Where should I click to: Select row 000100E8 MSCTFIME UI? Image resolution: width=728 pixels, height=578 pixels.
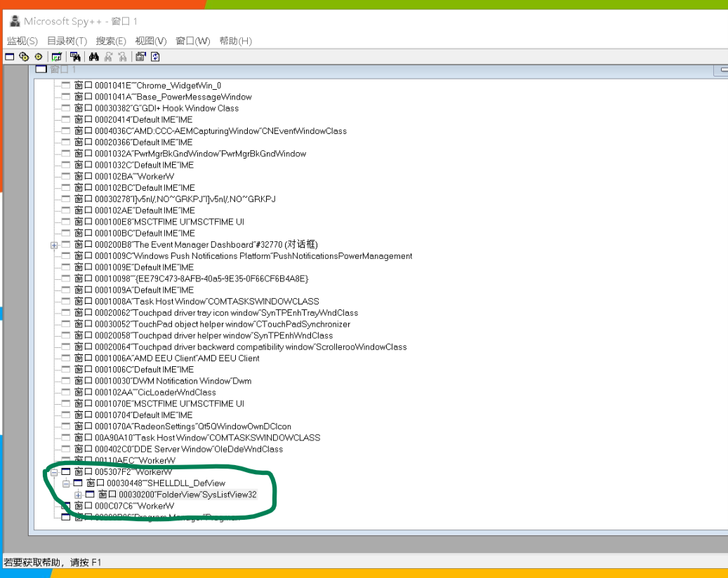159,222
